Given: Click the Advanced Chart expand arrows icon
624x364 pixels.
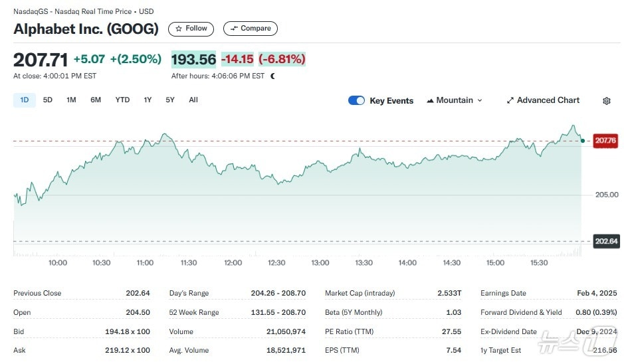Looking at the screenshot, I should [510, 101].
